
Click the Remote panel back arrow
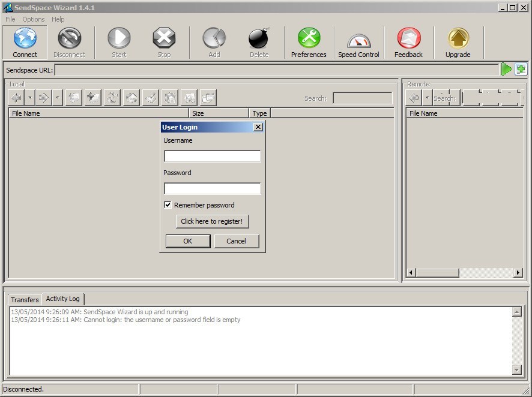tap(414, 98)
